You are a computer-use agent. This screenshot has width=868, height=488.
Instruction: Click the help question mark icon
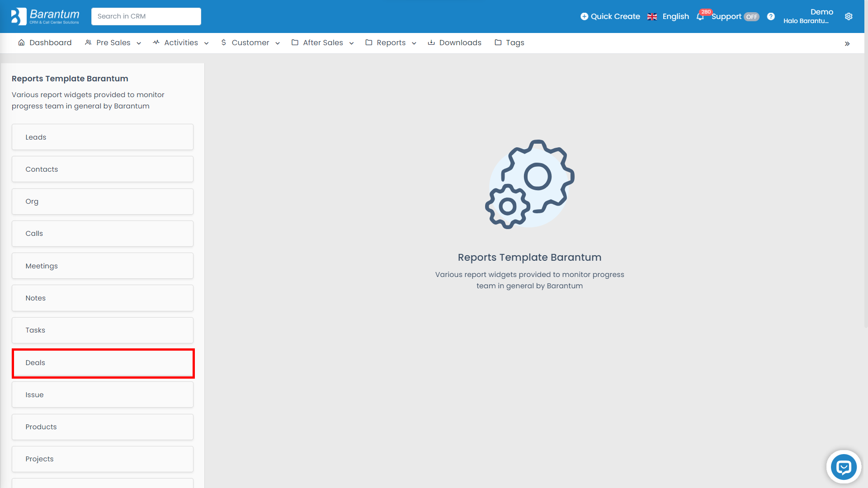point(771,16)
